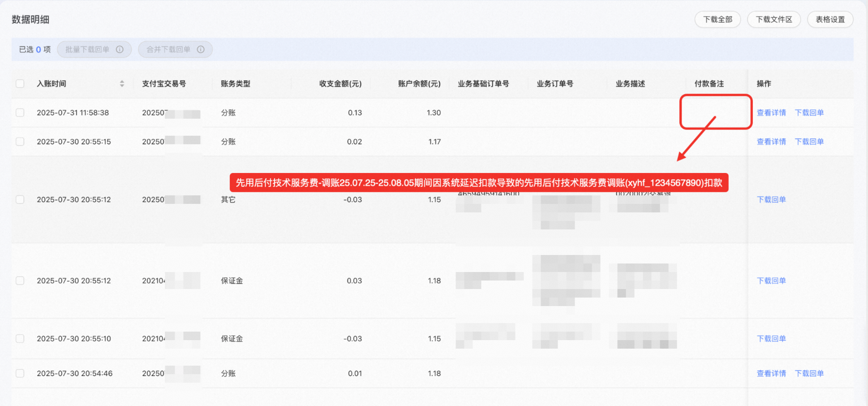868x406 pixels.
Task: Open 查看详情 for the 2025-07-31 11:58:38 row
Action: pyautogui.click(x=771, y=112)
